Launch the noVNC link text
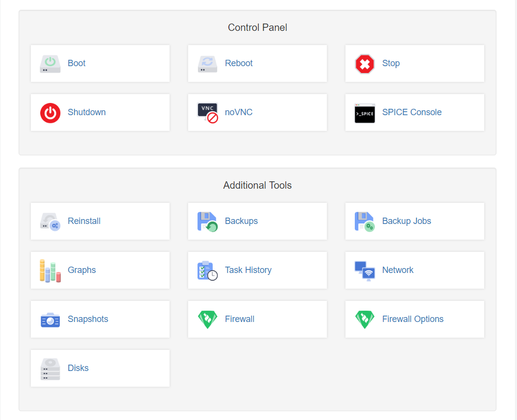 pyautogui.click(x=239, y=112)
